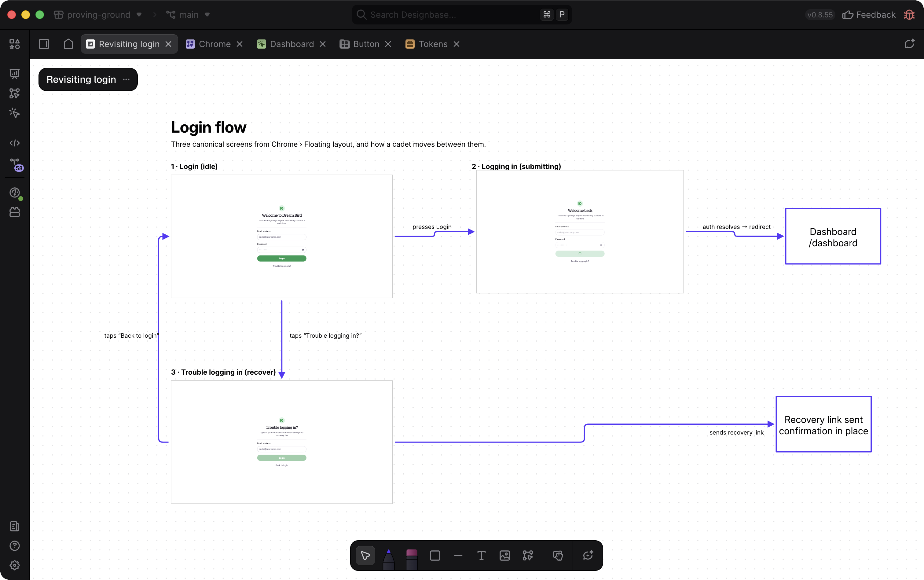
Task: Close the Chrome tab
Action: (240, 44)
